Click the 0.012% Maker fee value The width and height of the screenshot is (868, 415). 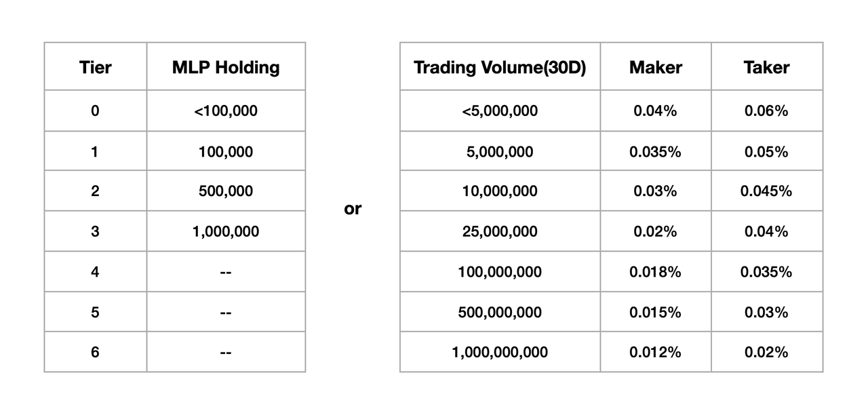(656, 352)
